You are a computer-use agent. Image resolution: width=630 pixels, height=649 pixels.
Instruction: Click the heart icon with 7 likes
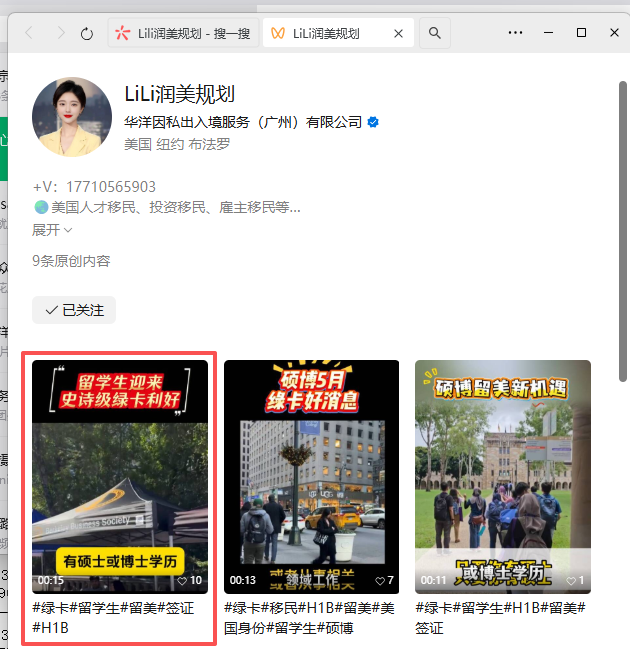(x=380, y=581)
